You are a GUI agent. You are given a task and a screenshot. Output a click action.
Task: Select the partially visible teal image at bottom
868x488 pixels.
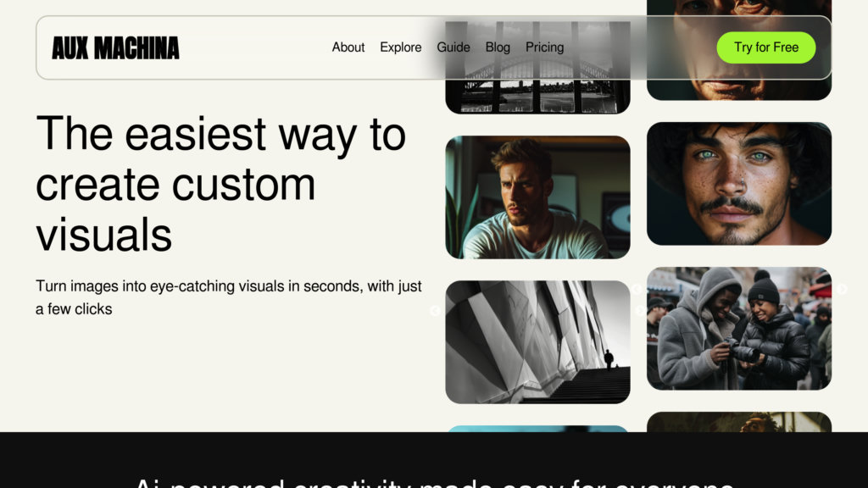pos(537,429)
